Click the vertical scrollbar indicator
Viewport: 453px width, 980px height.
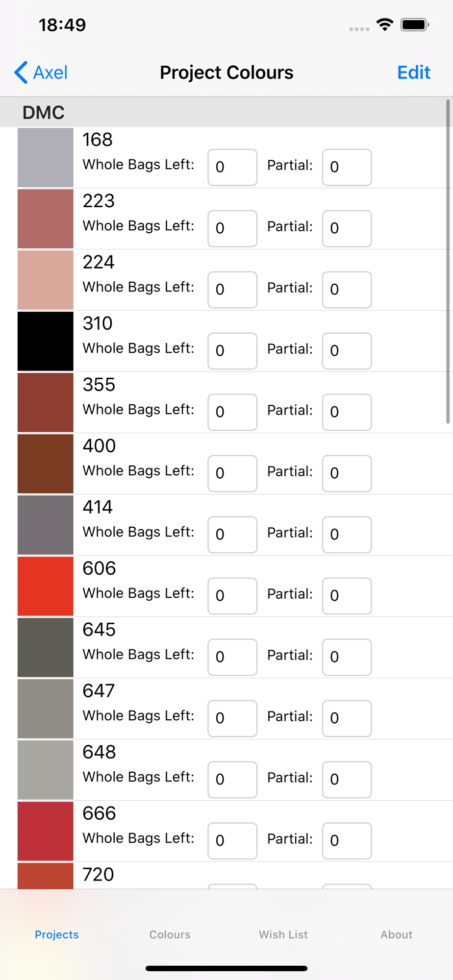(448, 261)
